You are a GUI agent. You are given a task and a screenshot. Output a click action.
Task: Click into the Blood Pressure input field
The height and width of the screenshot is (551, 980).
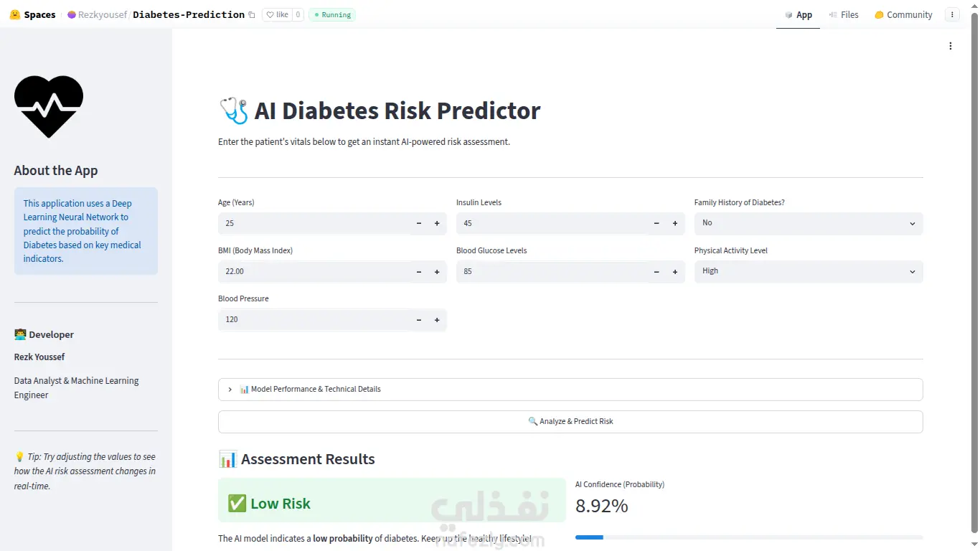tap(314, 320)
